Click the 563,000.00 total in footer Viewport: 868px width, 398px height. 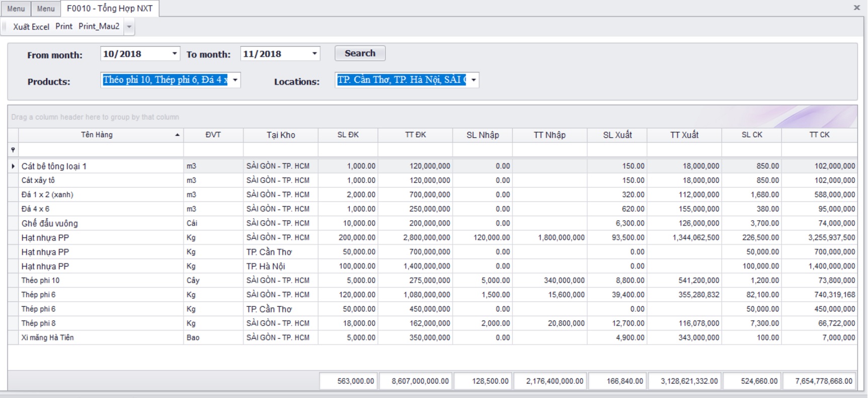349,381
